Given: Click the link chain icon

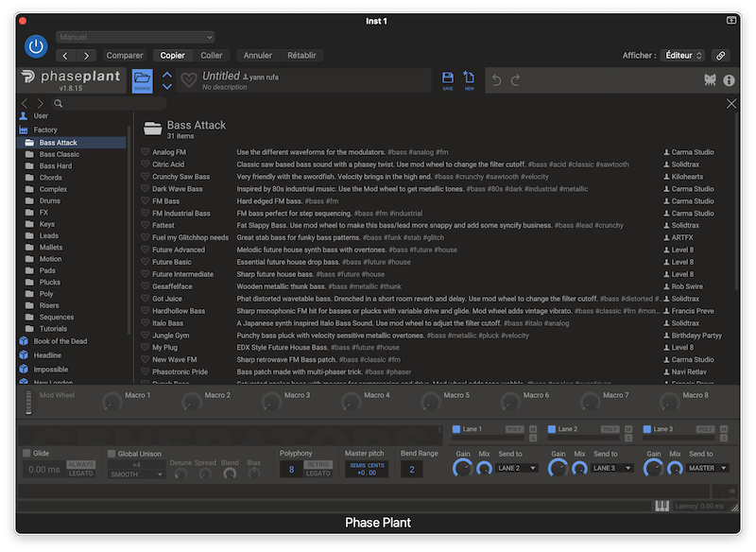Looking at the screenshot, I should click(x=720, y=56).
